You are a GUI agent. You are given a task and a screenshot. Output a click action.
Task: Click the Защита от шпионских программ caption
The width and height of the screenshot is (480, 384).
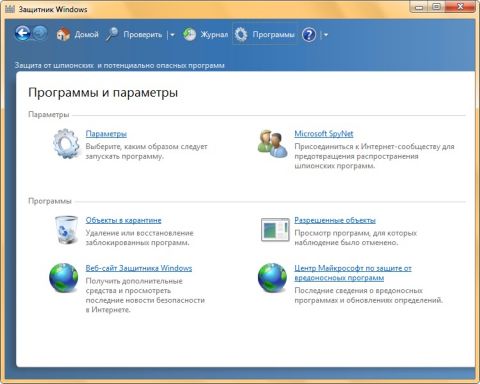pos(119,65)
